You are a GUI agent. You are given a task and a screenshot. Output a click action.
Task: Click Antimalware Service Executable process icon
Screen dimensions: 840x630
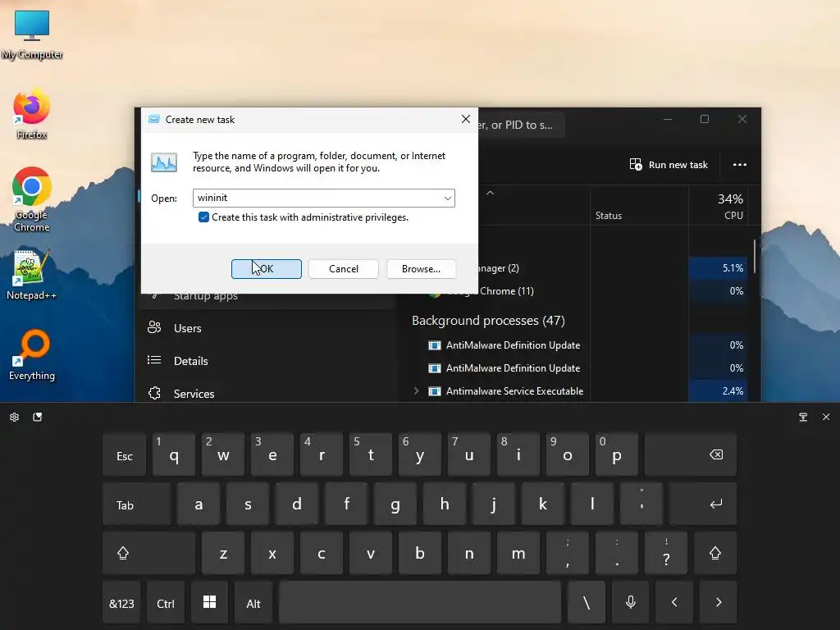[435, 391]
